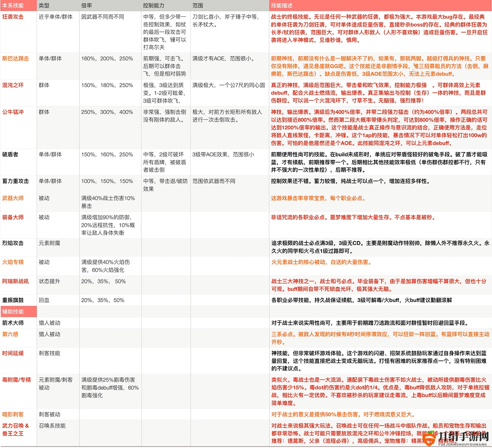Viewport: 492px width, 448px height.
Task: Select the 箭术大师 skill name cell
Action: [x=18, y=323]
